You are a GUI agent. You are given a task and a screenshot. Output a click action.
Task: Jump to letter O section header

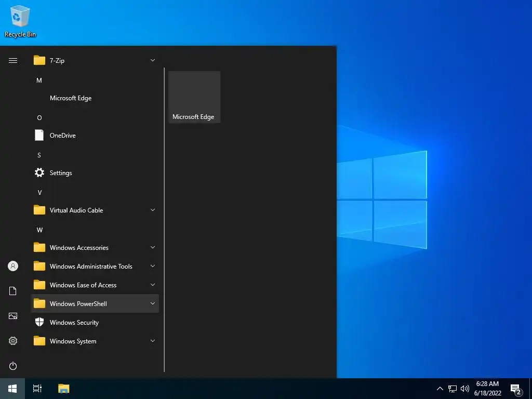click(39, 118)
